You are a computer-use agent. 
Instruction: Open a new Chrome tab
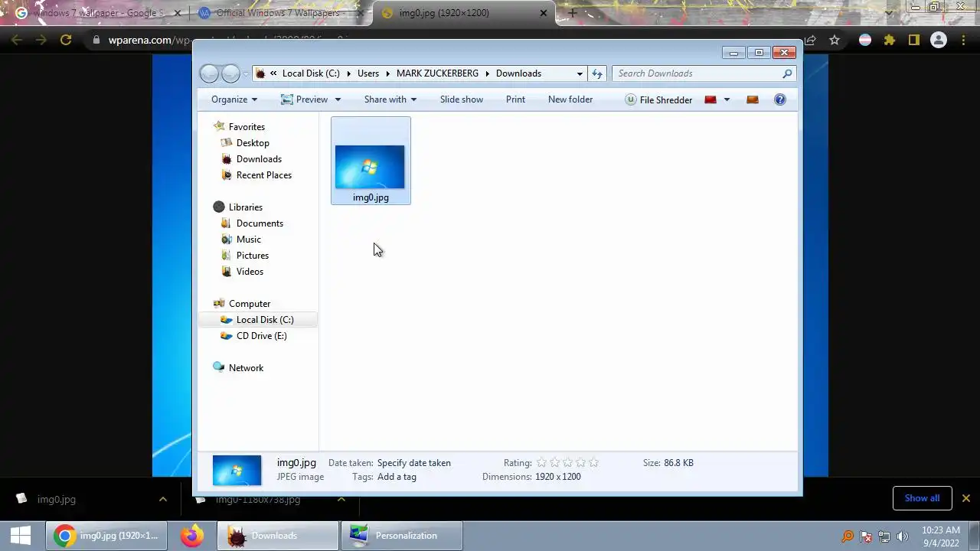(x=572, y=13)
